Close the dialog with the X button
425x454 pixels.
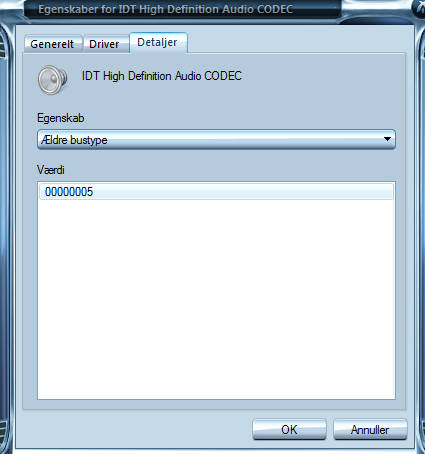click(419, 7)
